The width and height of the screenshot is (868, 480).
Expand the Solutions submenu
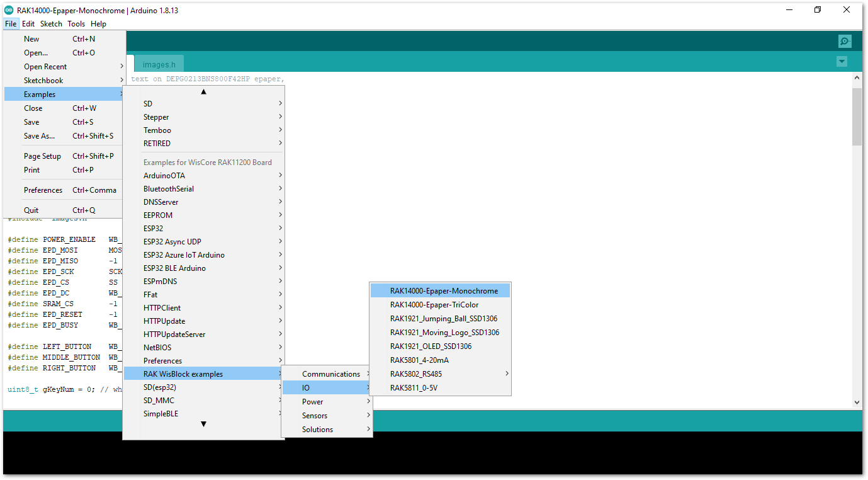(327, 430)
